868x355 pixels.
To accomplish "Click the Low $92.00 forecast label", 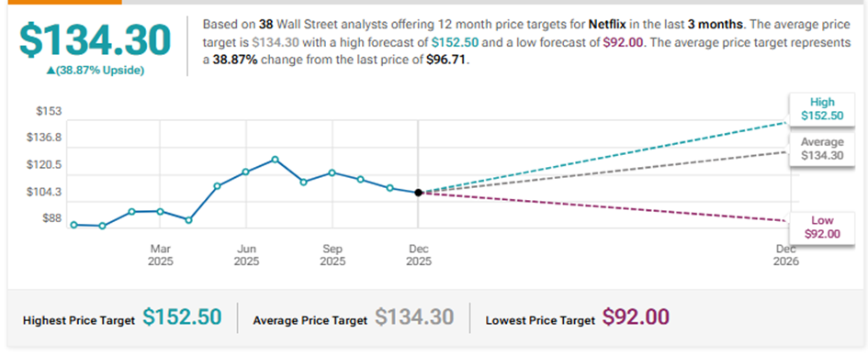I will [x=821, y=227].
